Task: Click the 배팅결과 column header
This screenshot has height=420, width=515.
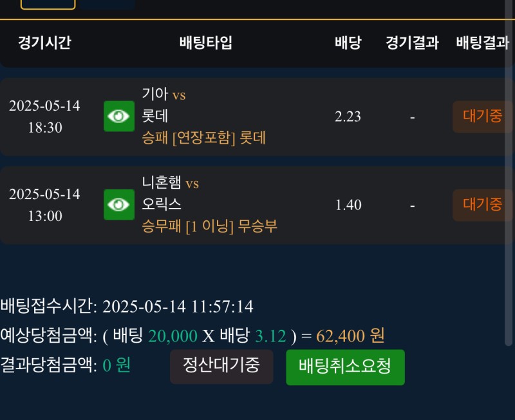Action: pyautogui.click(x=482, y=43)
